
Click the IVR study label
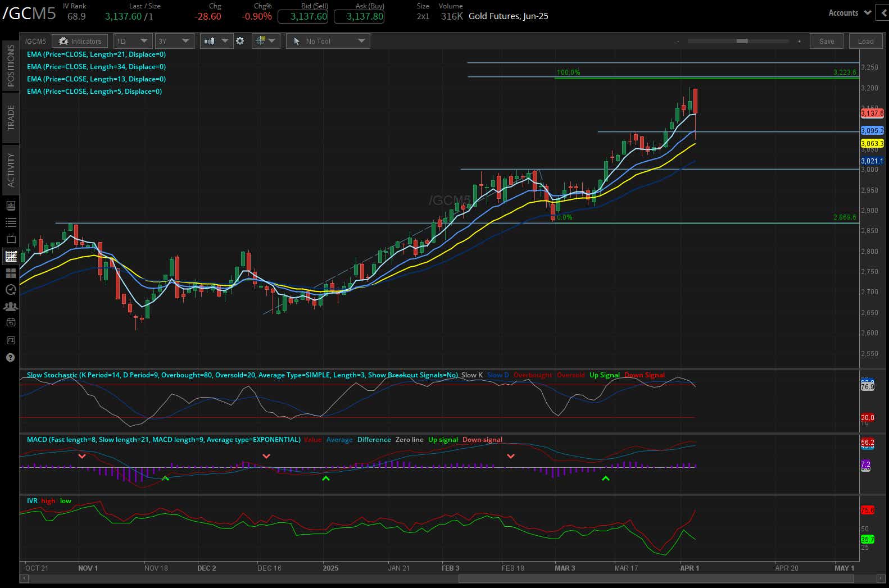(x=32, y=501)
